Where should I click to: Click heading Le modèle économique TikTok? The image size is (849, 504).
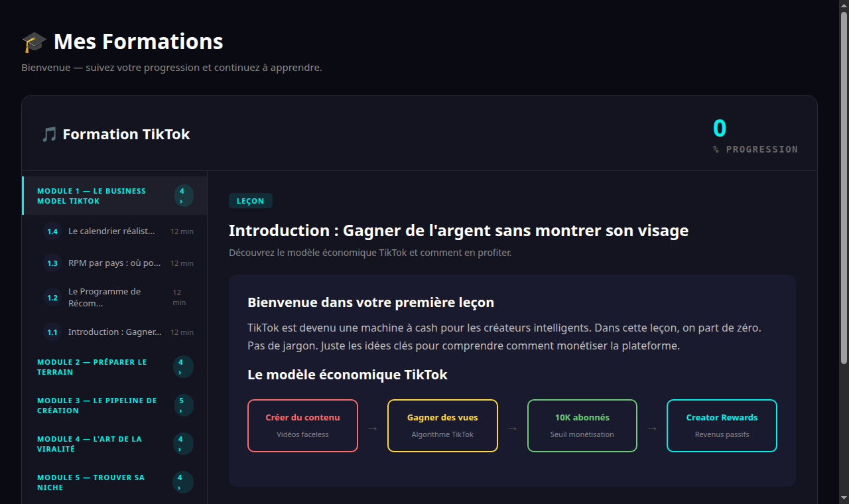[x=348, y=375]
